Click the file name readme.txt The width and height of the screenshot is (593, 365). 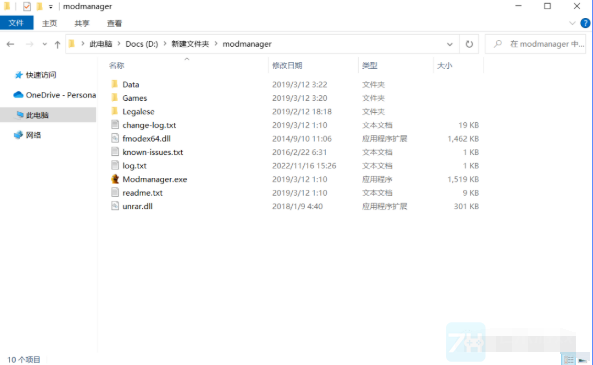pos(143,193)
